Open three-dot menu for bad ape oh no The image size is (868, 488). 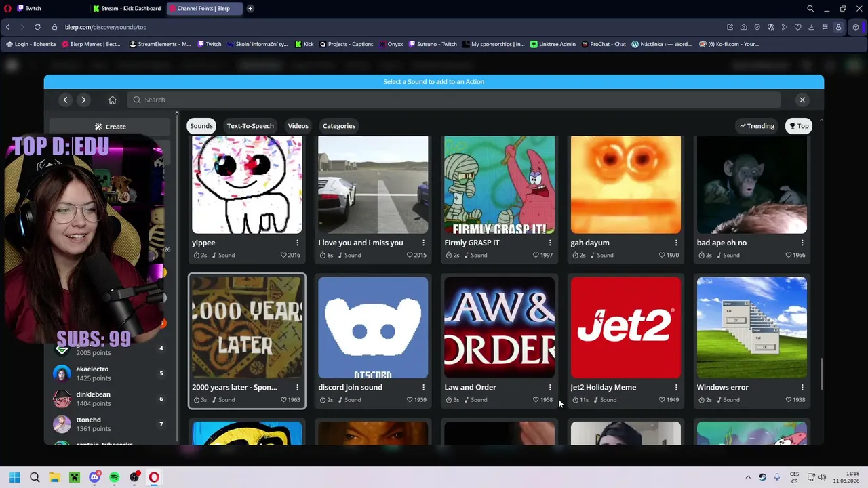click(802, 243)
